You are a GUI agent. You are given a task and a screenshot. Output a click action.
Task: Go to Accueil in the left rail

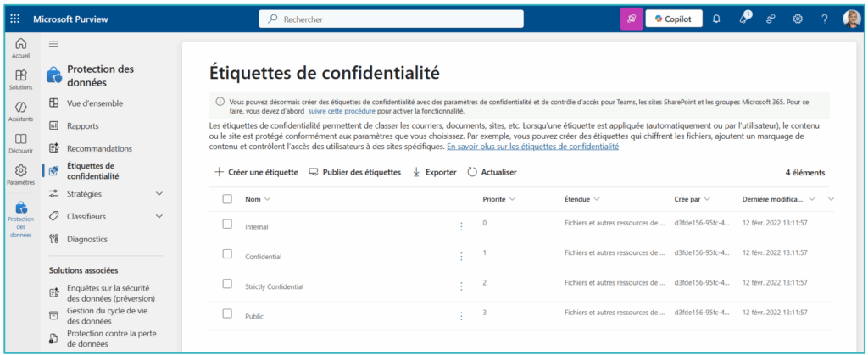pos(20,47)
